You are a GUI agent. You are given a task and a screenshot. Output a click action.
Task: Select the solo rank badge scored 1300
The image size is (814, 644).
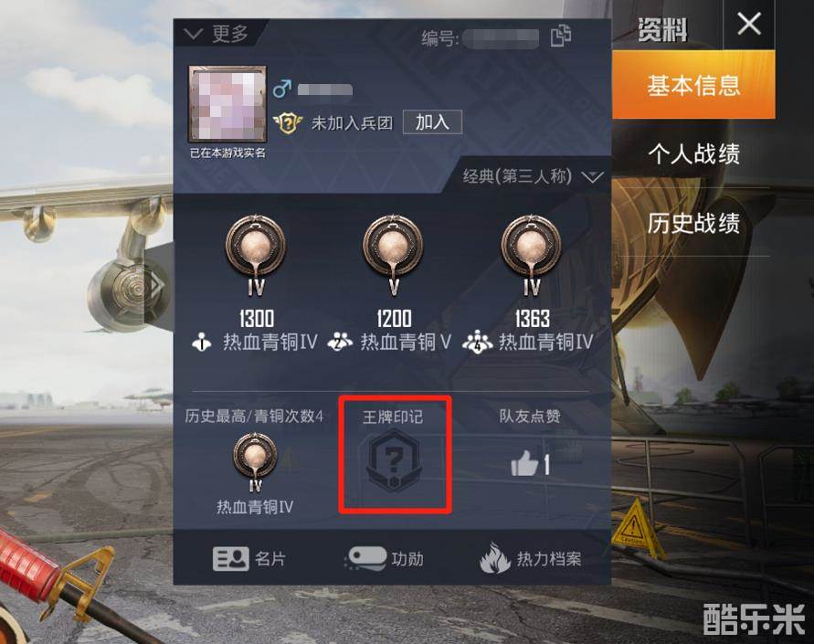256,254
